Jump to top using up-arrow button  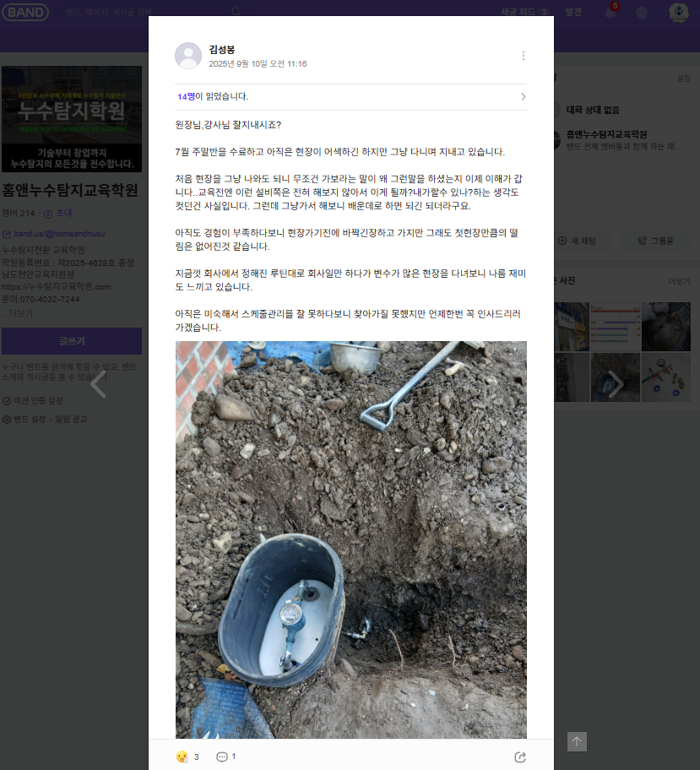coord(577,741)
